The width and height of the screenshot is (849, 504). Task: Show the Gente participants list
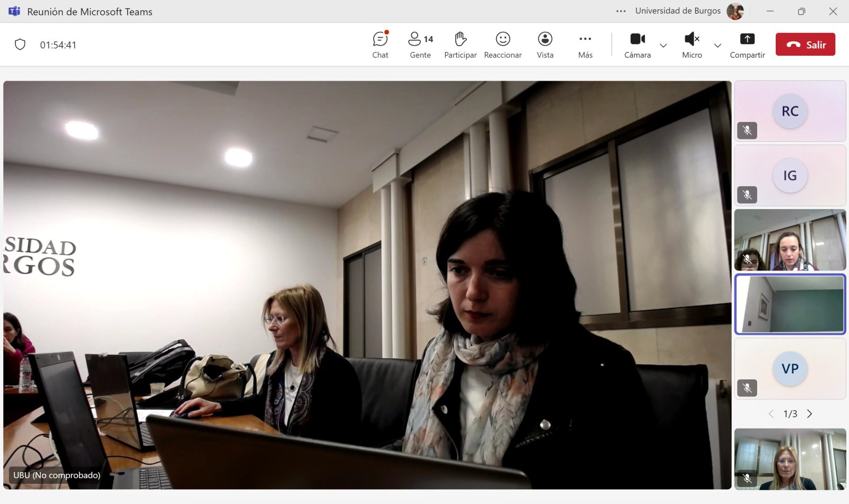(420, 45)
